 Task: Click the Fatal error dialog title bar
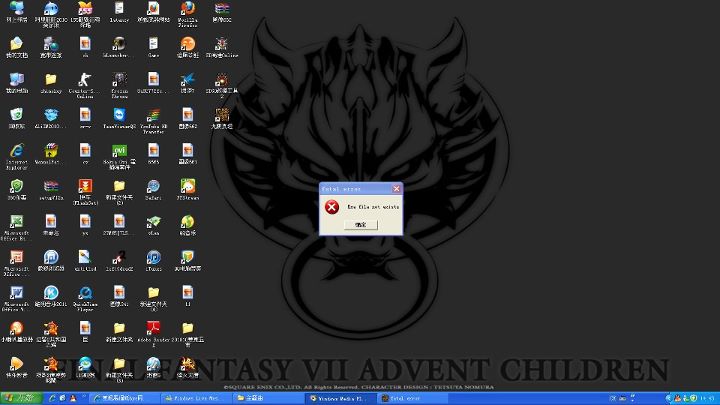click(352, 188)
